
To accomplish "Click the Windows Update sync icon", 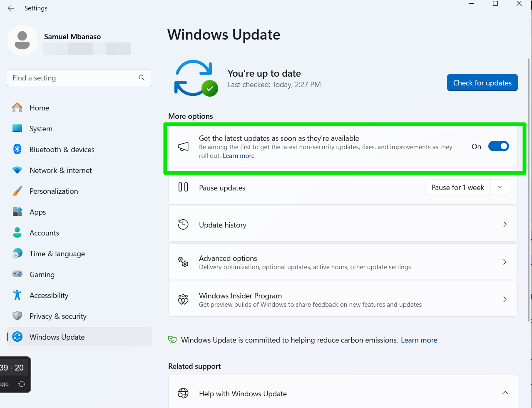I will click(x=17, y=337).
